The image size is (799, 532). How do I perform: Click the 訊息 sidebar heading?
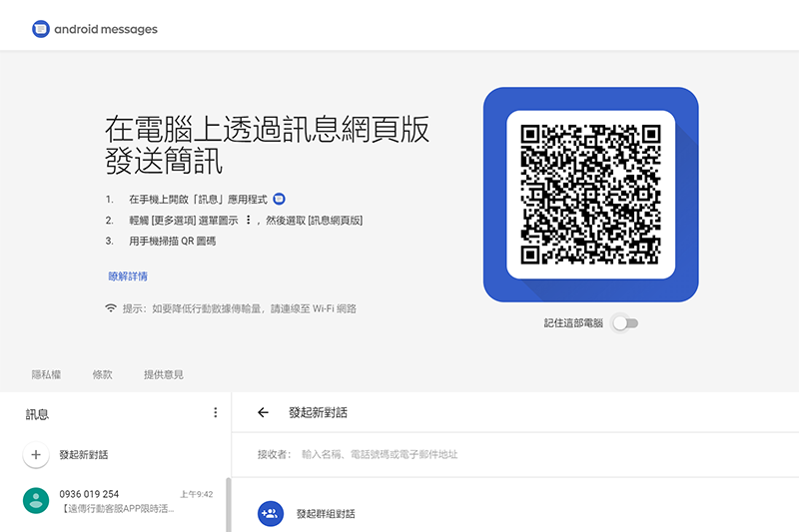[37, 414]
